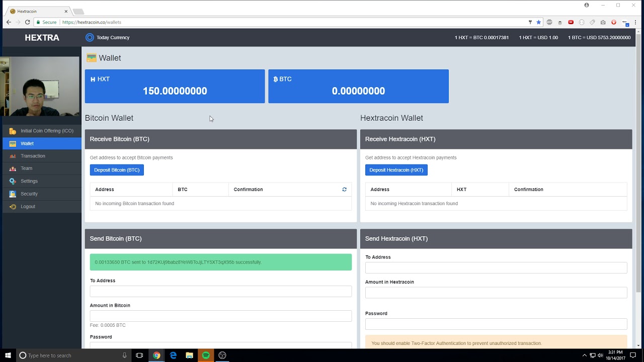Click the Cortana microphone icon
This screenshot has width=644, height=362.
[125, 355]
